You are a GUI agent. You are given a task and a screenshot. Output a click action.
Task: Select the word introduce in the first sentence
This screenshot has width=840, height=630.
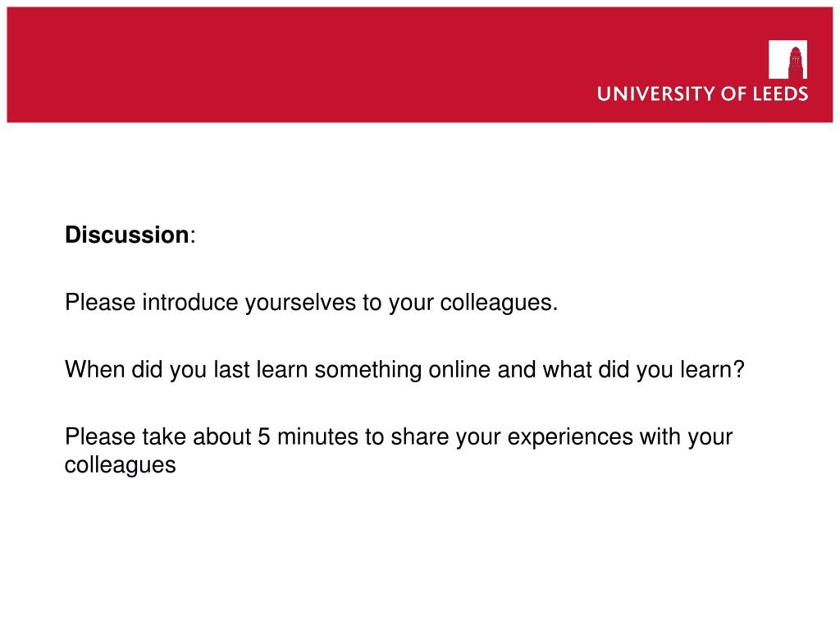(x=190, y=302)
